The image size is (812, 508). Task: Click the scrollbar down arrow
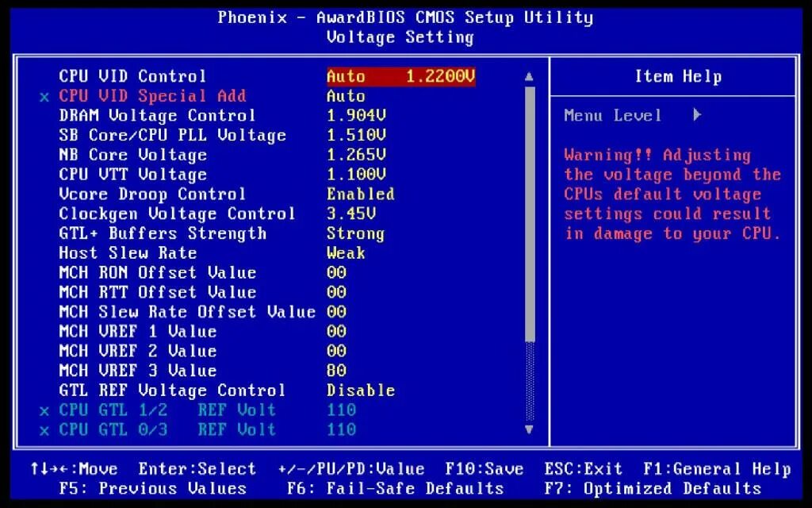tap(529, 429)
